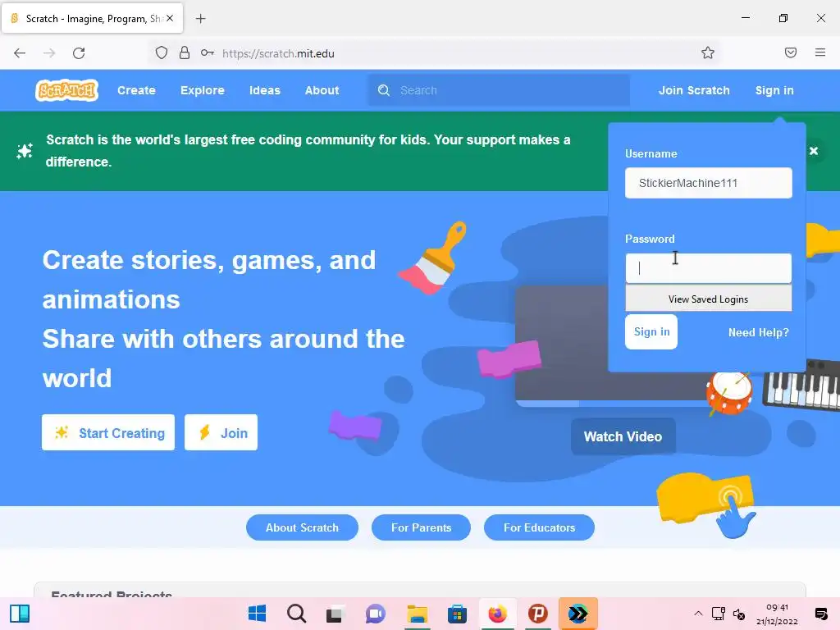The image size is (840, 630).
Task: Open the Chat app on taskbar
Action: [x=376, y=614]
